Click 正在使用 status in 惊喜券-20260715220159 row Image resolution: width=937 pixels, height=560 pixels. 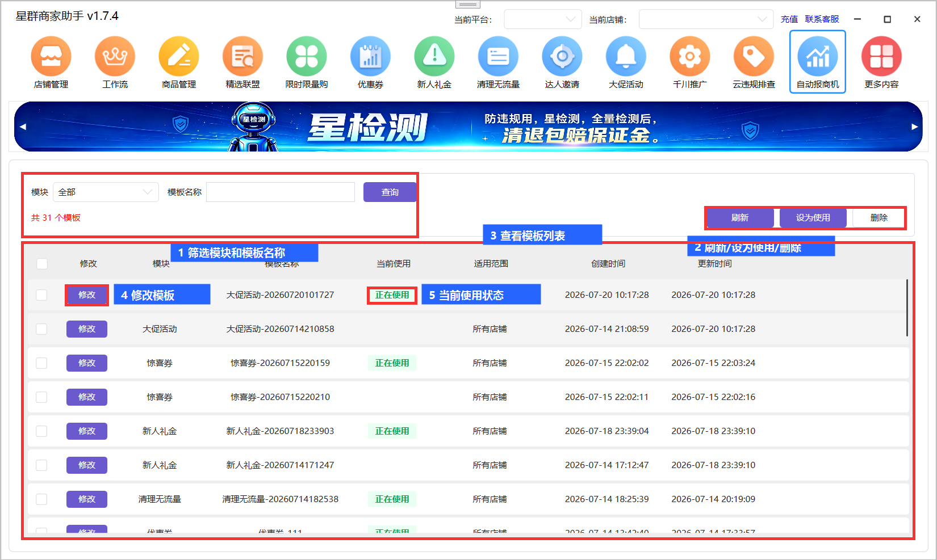tap(392, 363)
